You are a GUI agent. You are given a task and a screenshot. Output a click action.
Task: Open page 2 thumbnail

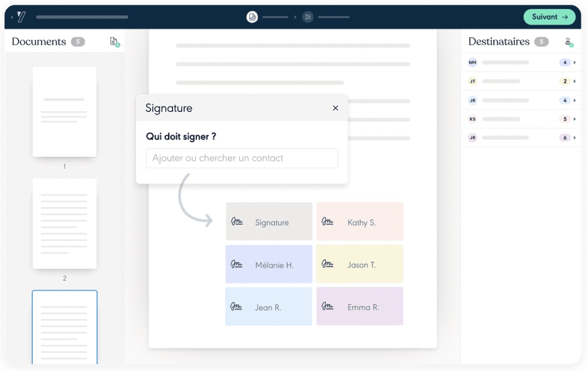point(64,223)
